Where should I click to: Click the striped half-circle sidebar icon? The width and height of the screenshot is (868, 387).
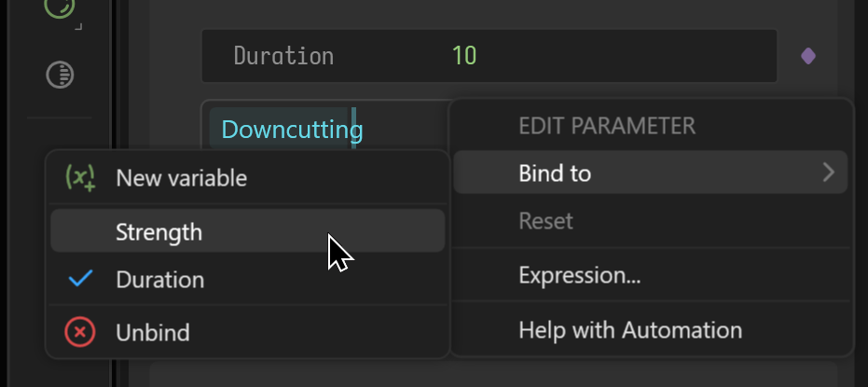[x=60, y=75]
